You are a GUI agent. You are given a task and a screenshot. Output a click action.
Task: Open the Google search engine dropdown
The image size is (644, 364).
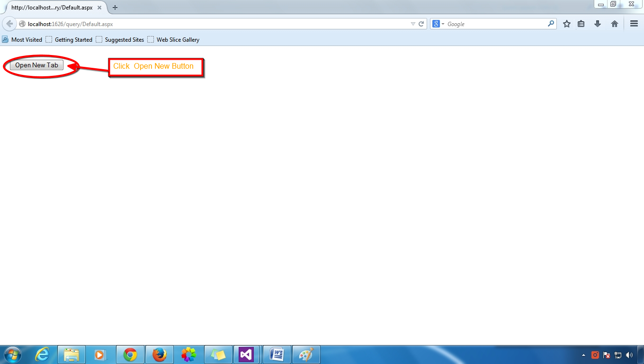click(438, 24)
